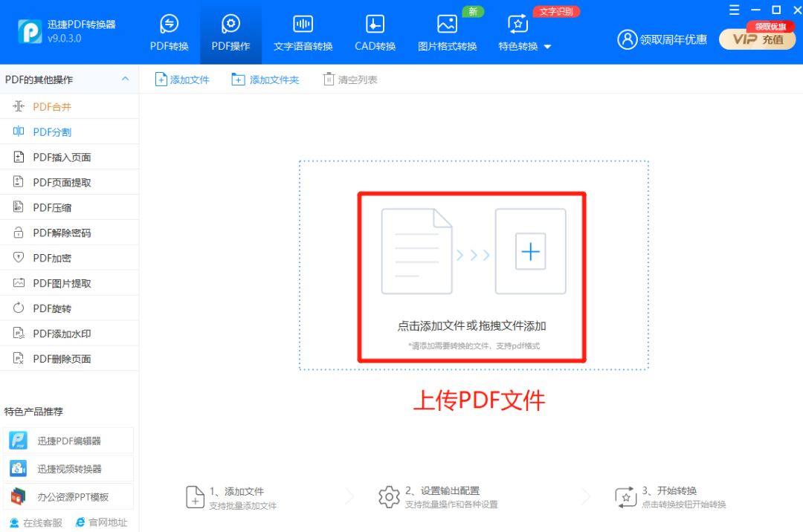
Task: Select PDF解除密码 in the sidebar
Action: [69, 233]
